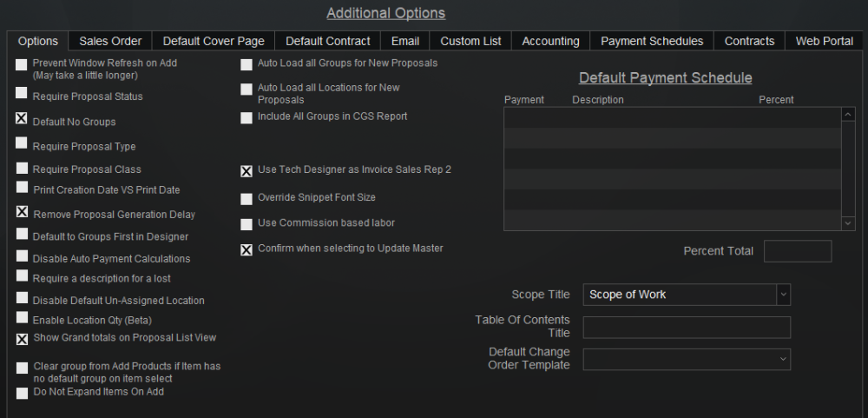Check Auto Load all Groups for New Proposals
This screenshot has height=418, width=868.
tap(247, 65)
